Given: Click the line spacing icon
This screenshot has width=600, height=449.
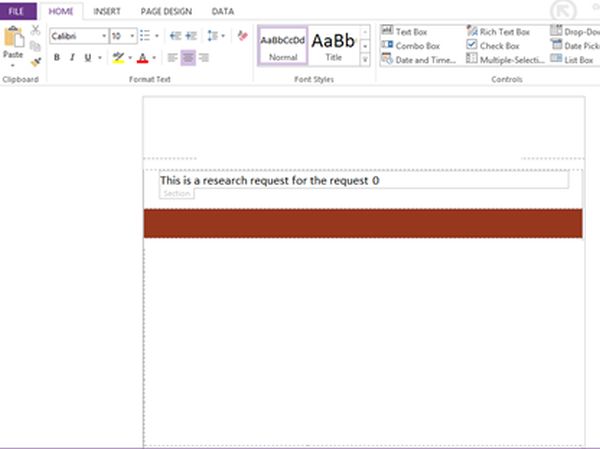Looking at the screenshot, I should coord(212,36).
